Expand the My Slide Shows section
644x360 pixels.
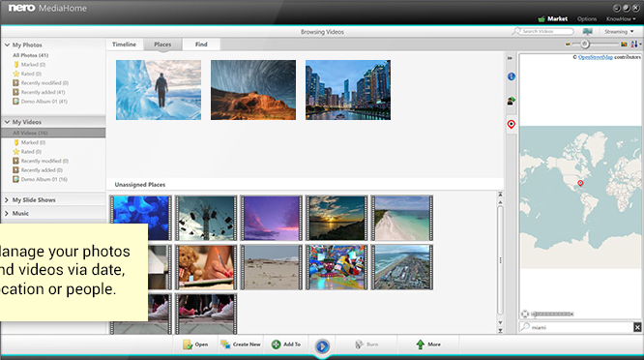click(7, 200)
